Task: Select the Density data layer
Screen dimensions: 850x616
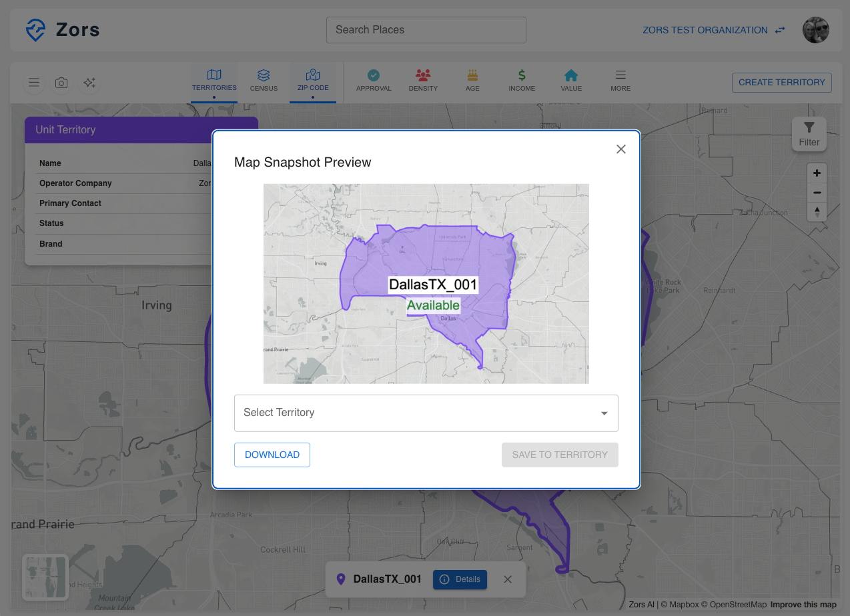Action: (x=423, y=81)
